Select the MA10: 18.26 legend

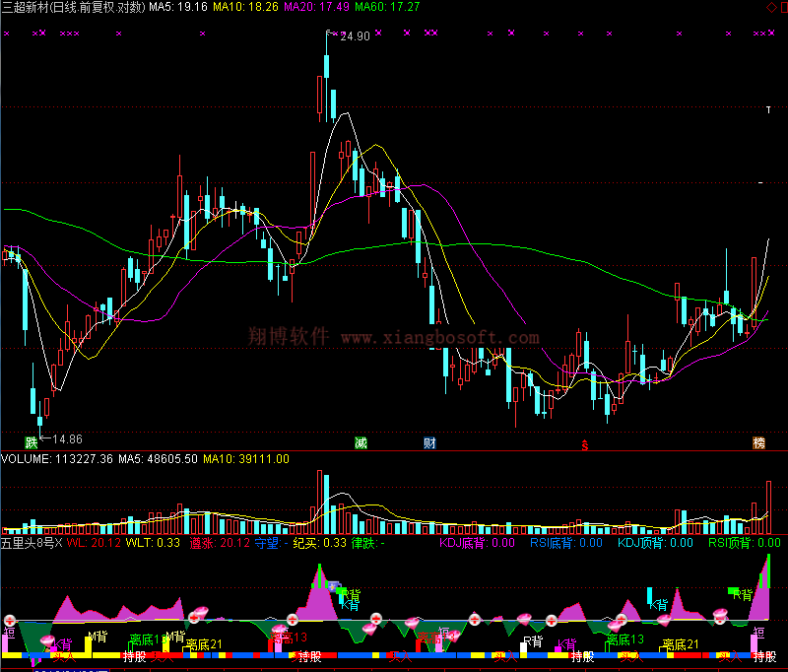245,7
